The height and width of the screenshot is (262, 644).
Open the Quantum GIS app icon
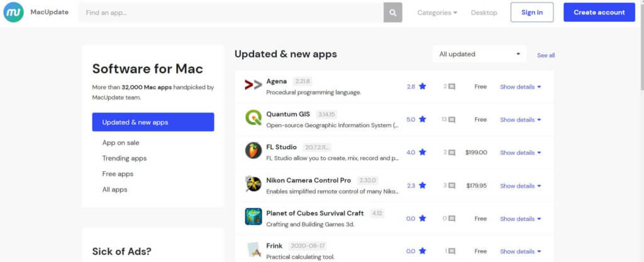(253, 118)
